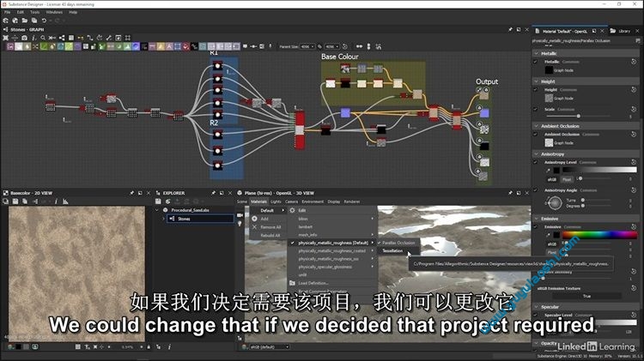This screenshot has width=644, height=361.
Task: Select the sRGB toggle under Anisotropy Level
Action: tap(552, 179)
